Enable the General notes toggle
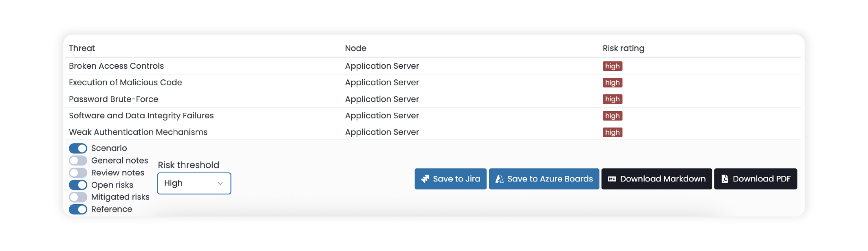Screen dimensions: 868x251 coord(78,161)
